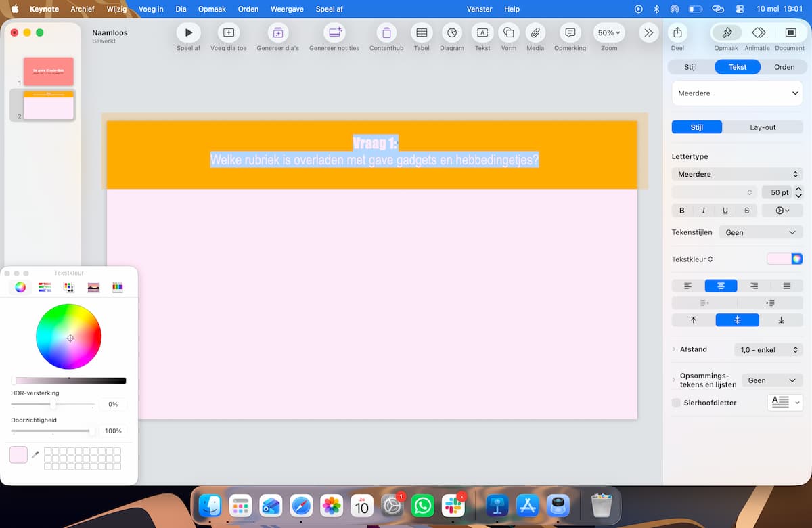Viewport: 812px width, 528px height.
Task: Decrease text indent level
Action: click(x=704, y=303)
